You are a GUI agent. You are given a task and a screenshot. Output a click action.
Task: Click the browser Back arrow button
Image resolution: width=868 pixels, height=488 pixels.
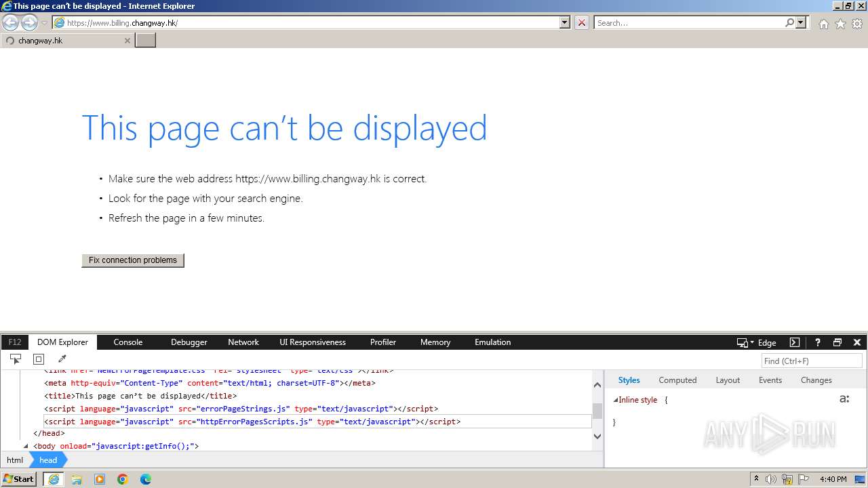point(11,22)
